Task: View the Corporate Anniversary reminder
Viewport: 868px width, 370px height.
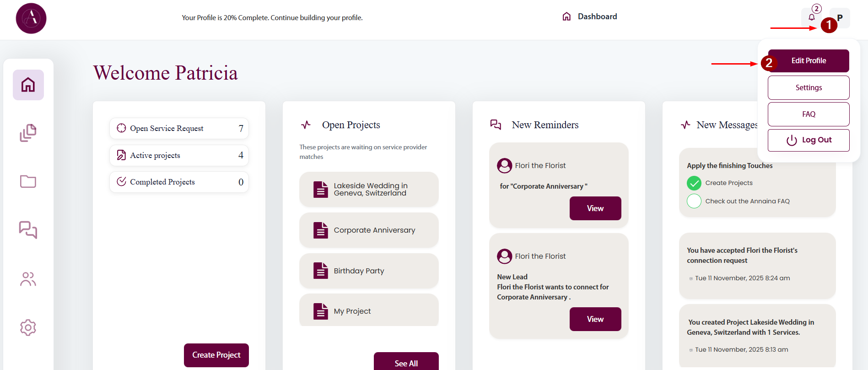Action: 595,208
